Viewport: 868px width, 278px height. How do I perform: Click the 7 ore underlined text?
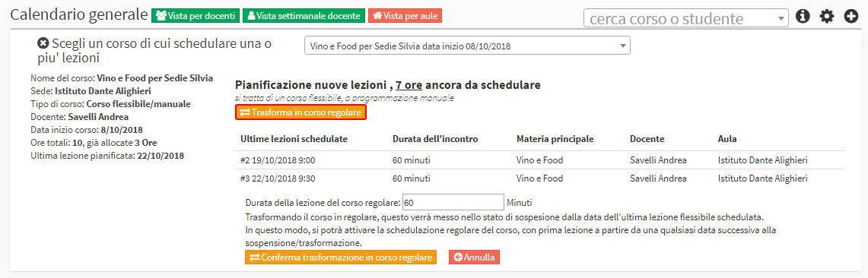click(409, 85)
